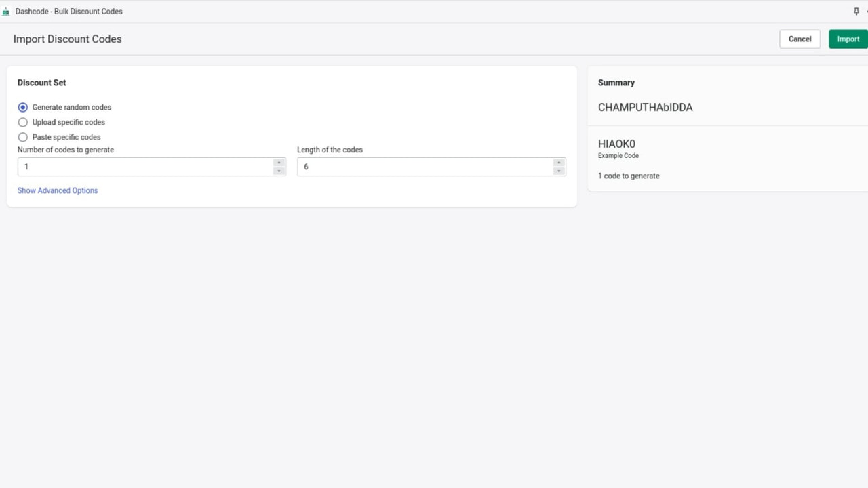Click the Discount Set panel heading
This screenshot has width=868, height=488.
point(41,82)
